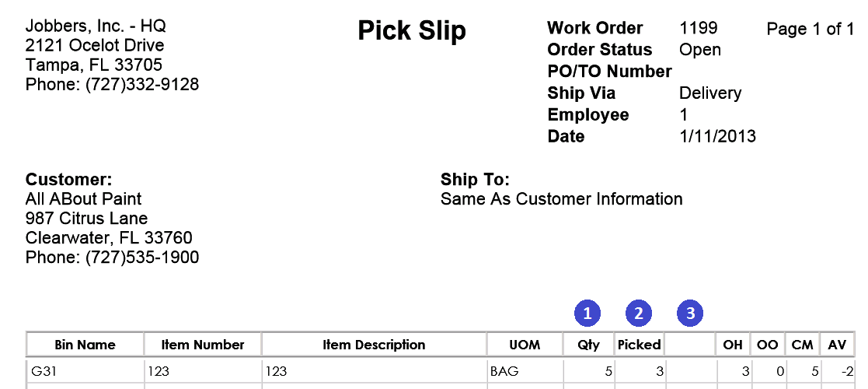Image resolution: width=868 pixels, height=389 pixels.
Task: Click the AV column header
Action: [838, 345]
